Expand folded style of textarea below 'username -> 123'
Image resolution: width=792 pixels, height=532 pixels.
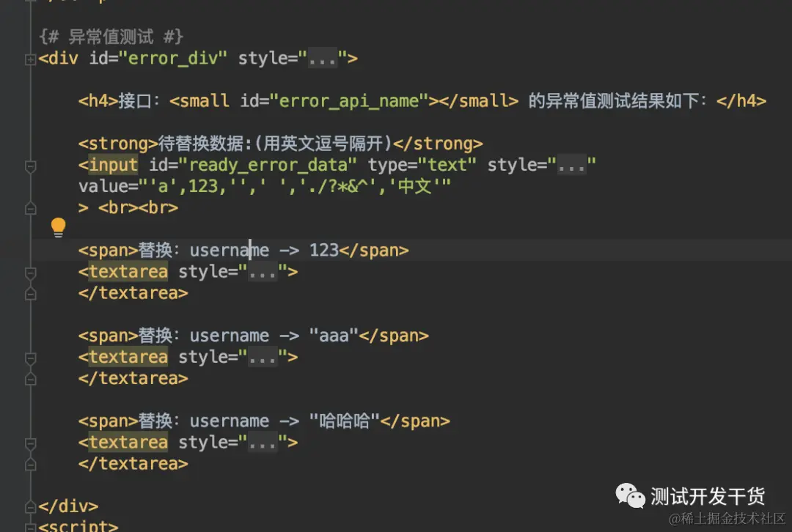click(x=263, y=272)
